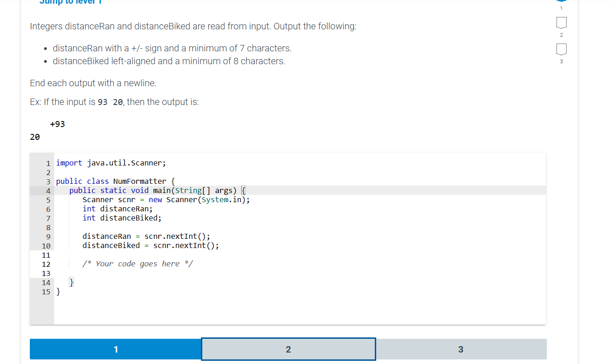This screenshot has height=364, width=612.
Task: Select the highlighted step 2 segment
Action: (x=288, y=349)
